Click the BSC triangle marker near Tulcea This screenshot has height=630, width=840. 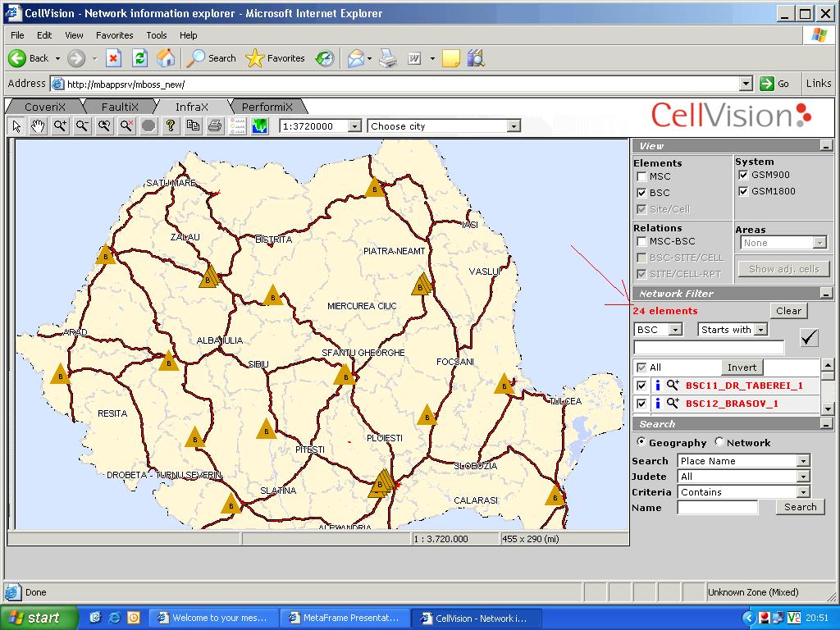tap(504, 385)
